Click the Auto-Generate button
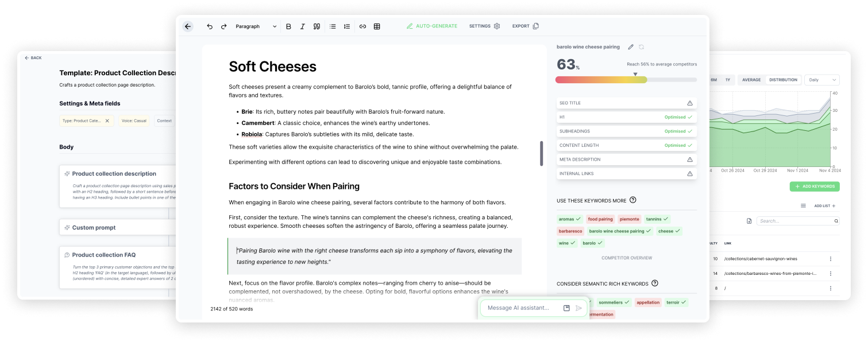The image size is (868, 342). click(x=432, y=26)
